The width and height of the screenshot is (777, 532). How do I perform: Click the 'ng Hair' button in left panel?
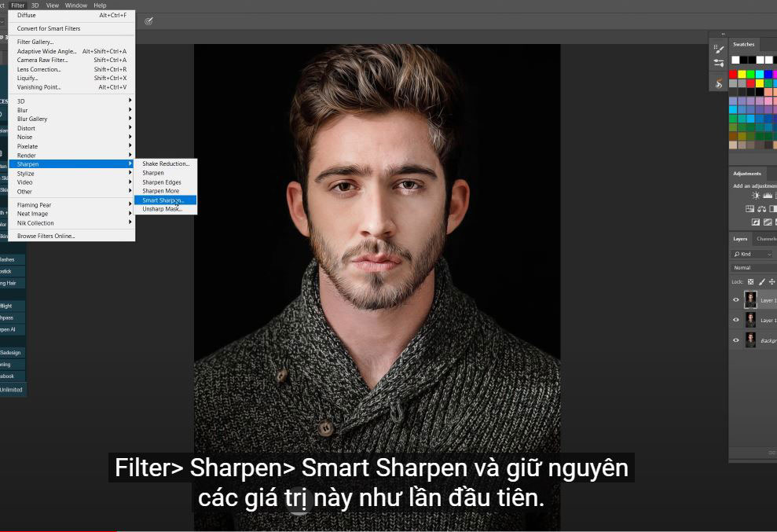tap(11, 283)
